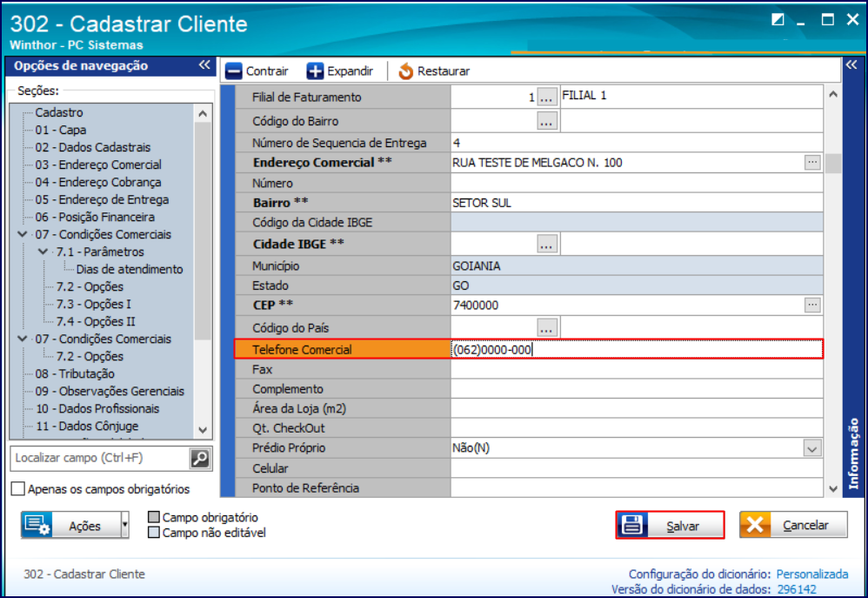Collapse the 07 - Condições Comerciais node above 08 - Tributação
Screen dimensions: 868x598
point(22,339)
